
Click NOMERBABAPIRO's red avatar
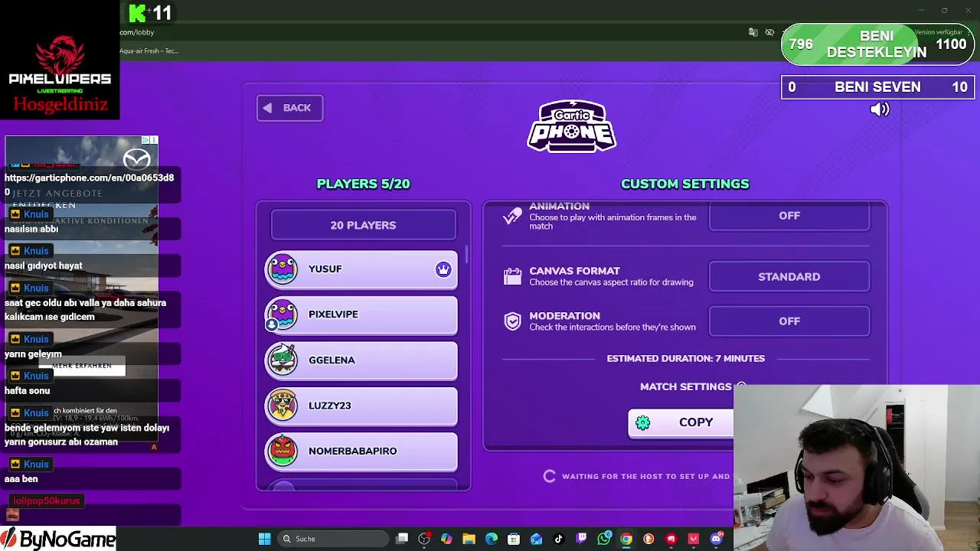pos(283,451)
